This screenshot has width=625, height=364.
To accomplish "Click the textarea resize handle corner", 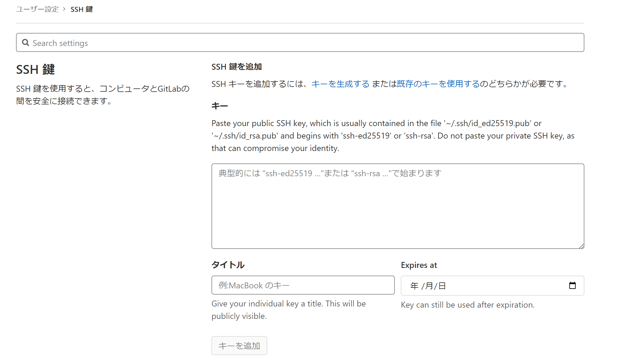I will tap(581, 246).
